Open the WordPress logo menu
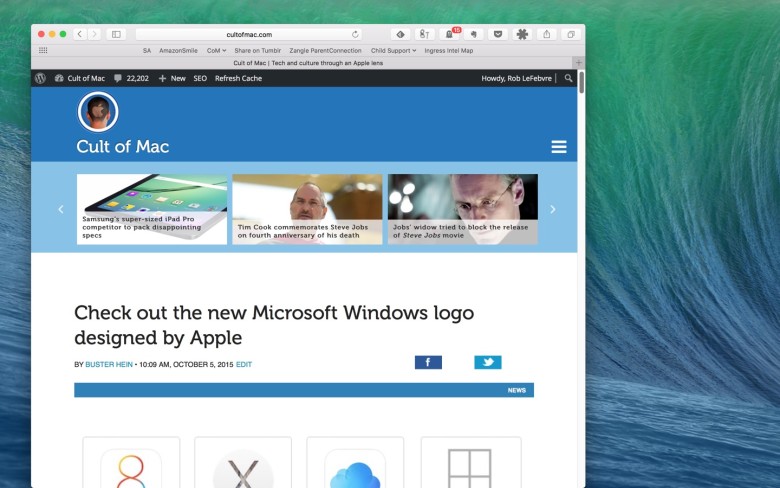 (40, 78)
